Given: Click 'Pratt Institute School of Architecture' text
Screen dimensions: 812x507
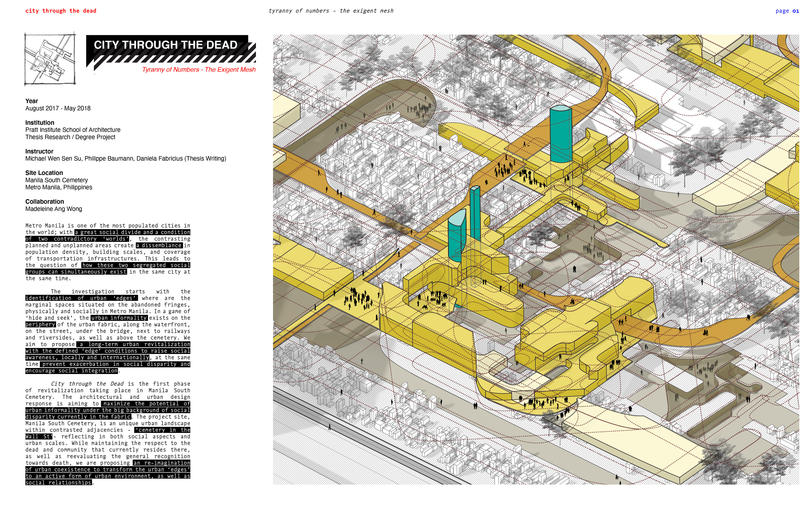Looking at the screenshot, I should [x=73, y=130].
